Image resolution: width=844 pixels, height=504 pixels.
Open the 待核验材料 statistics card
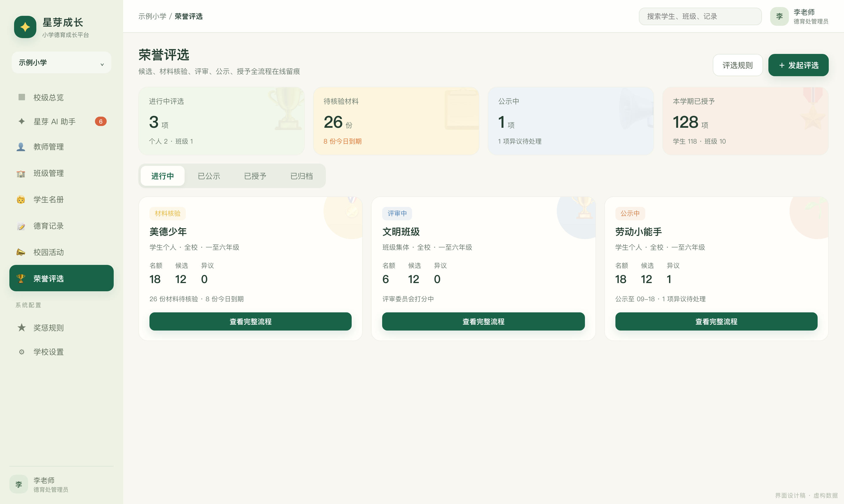396,121
